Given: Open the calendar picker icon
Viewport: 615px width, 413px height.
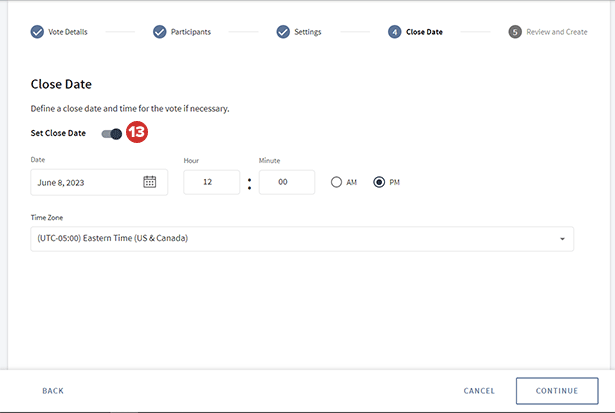Looking at the screenshot, I should tap(150, 182).
